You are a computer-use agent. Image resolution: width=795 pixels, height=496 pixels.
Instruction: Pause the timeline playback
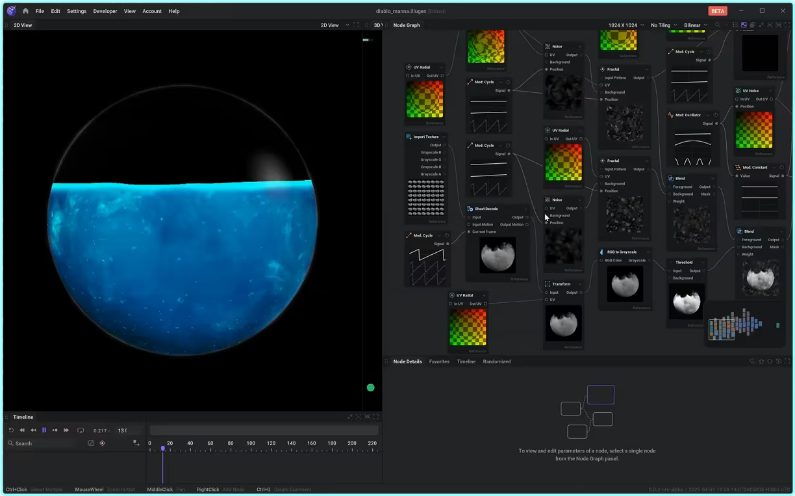[x=44, y=430]
